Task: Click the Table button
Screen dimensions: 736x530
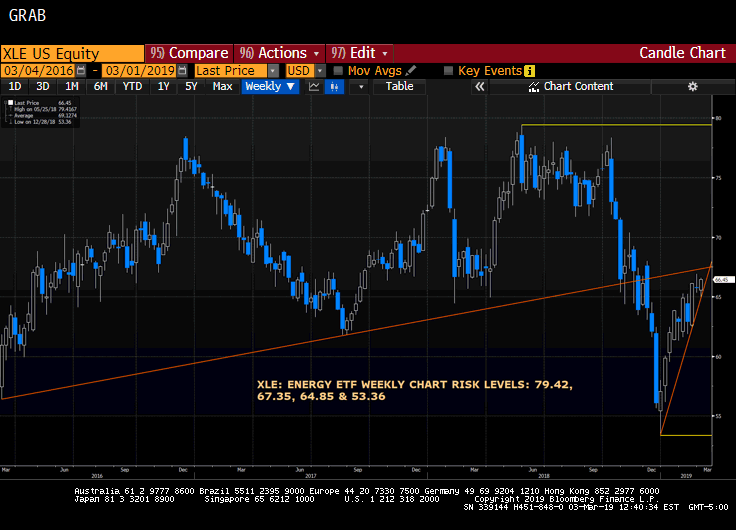Action: pyautogui.click(x=399, y=86)
